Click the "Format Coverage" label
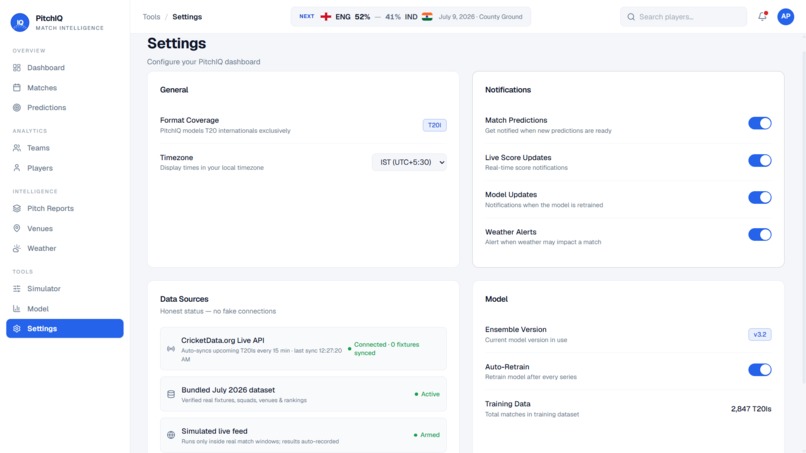The image size is (806, 453). (x=189, y=120)
